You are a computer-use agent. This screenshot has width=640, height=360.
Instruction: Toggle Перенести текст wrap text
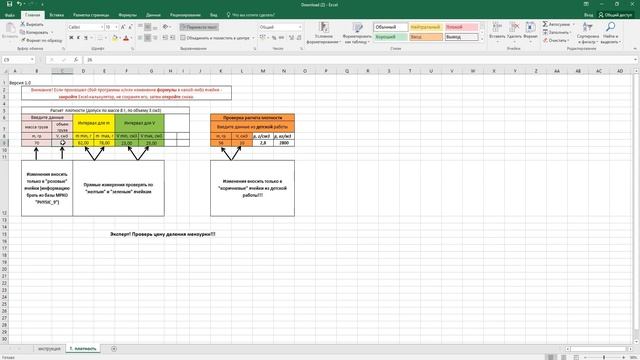(199, 27)
